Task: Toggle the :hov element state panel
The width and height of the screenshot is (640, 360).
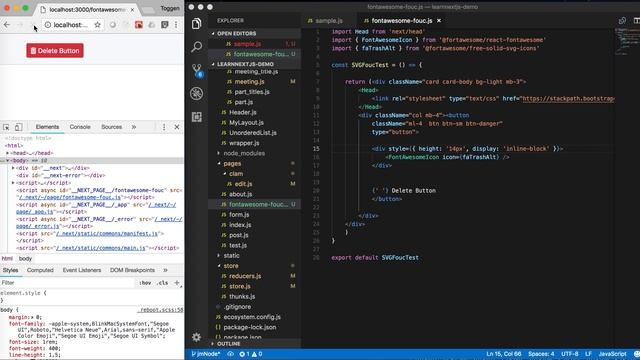Action: point(145,282)
